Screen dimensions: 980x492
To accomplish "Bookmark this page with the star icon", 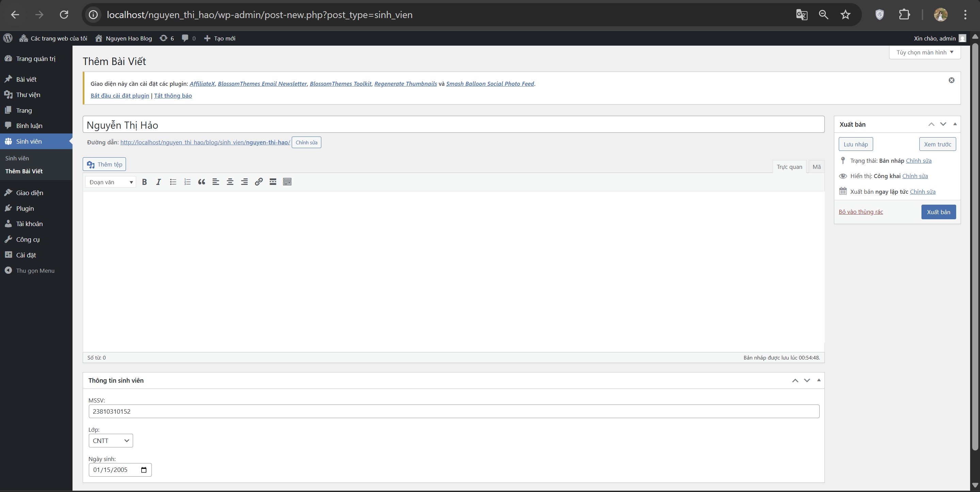I will coord(845,15).
